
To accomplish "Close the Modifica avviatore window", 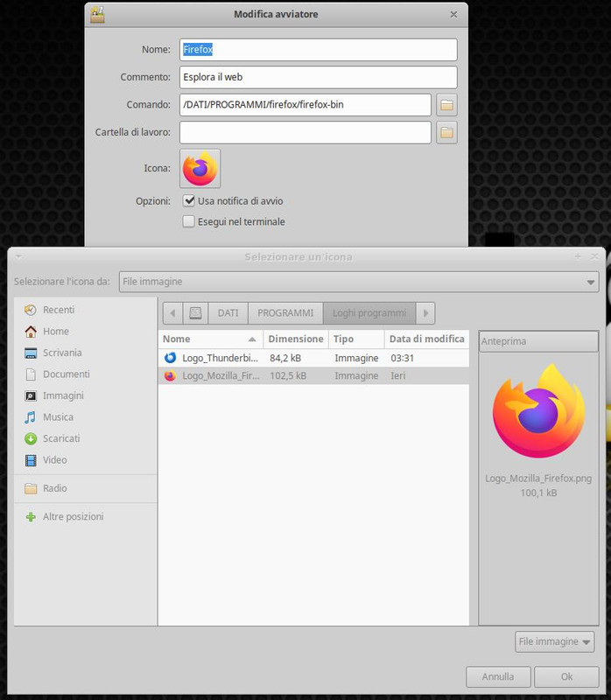I will tap(453, 15).
